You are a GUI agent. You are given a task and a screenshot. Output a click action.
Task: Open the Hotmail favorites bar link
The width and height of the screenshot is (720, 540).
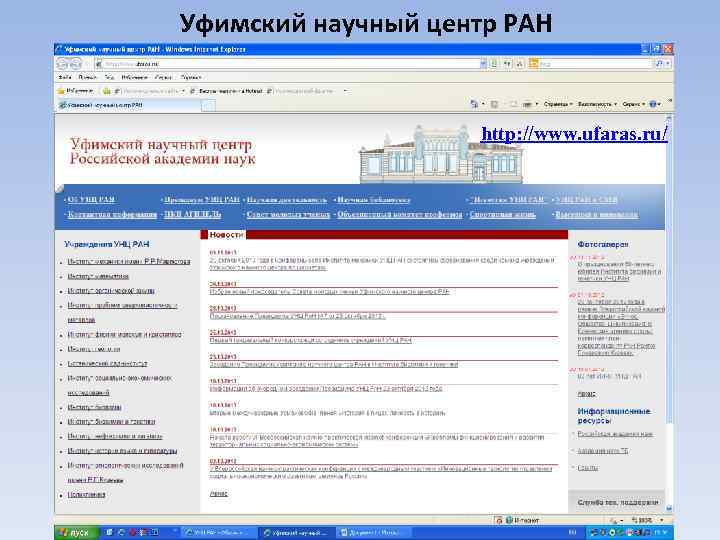[226, 91]
